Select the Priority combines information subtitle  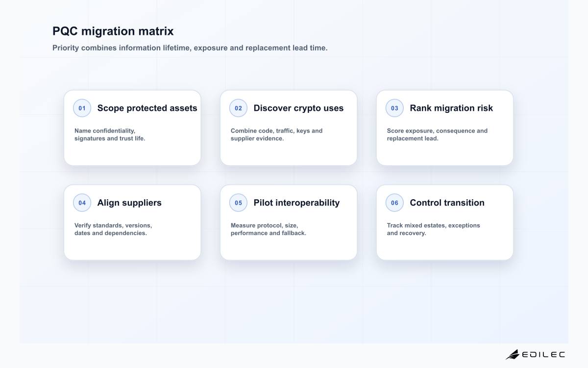point(190,48)
